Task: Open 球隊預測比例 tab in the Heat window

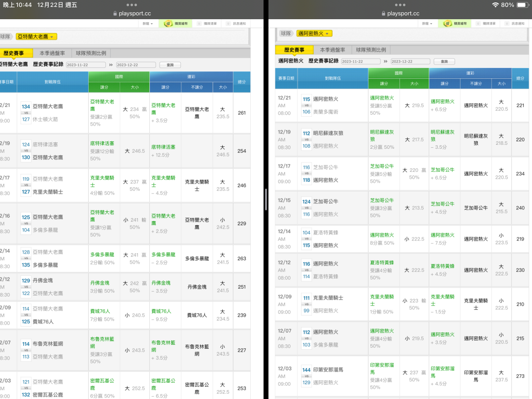Action: click(371, 50)
